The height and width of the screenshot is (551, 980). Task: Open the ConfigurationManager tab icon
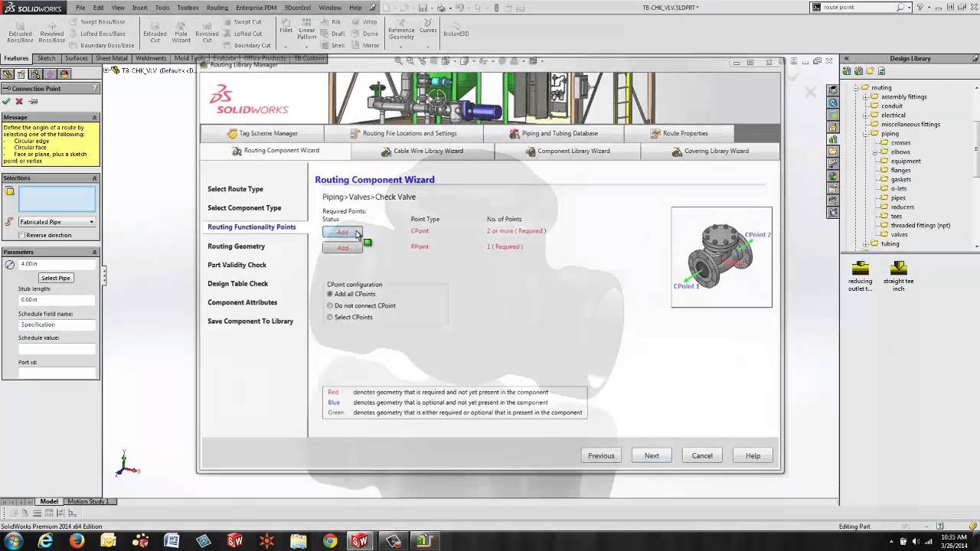[36, 74]
